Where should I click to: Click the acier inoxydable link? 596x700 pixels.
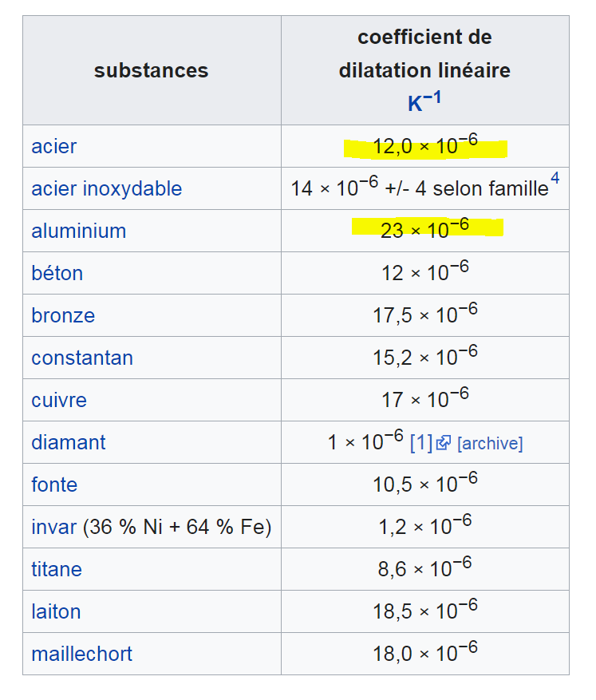click(106, 189)
